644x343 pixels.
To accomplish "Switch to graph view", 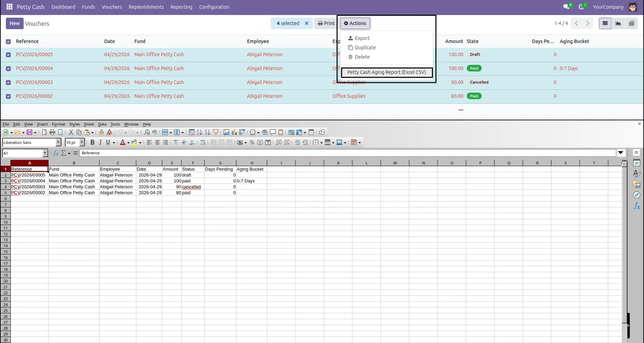I will pos(618,23).
